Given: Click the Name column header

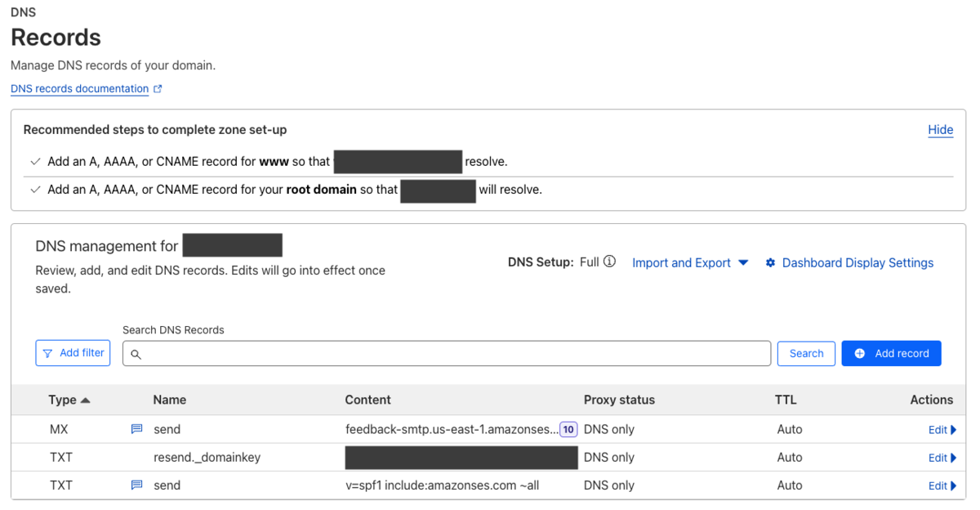Looking at the screenshot, I should point(169,400).
